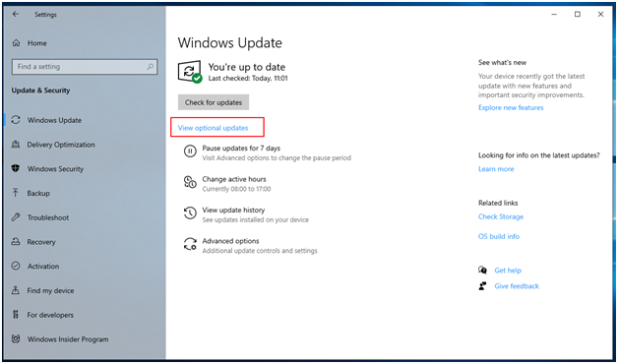
Task: Click the Find my device icon
Action: [x=16, y=290]
